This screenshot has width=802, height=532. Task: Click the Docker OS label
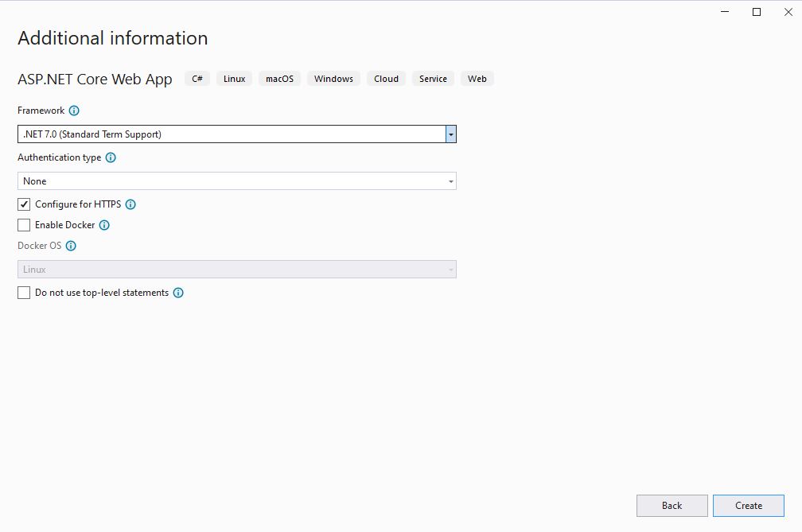coord(40,246)
